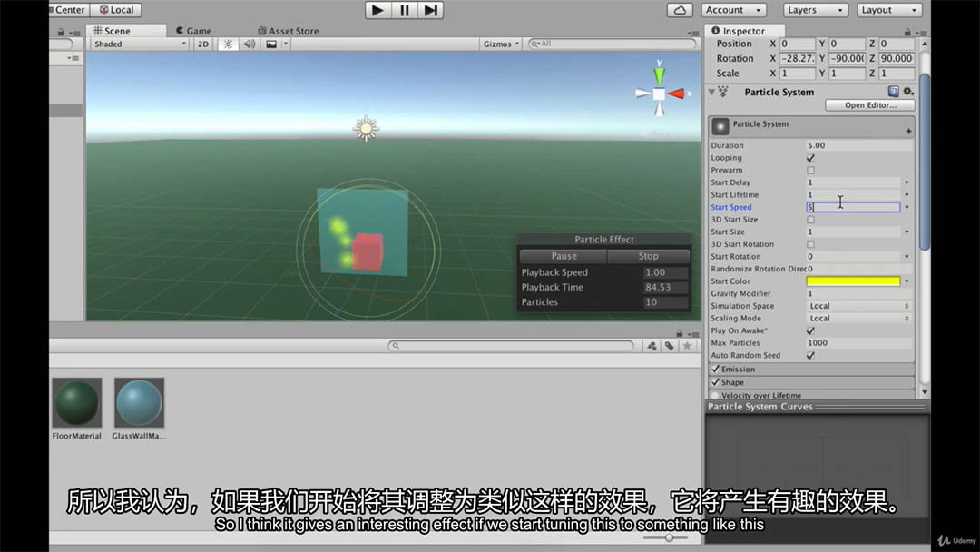Viewport: 980px width, 552px height.
Task: Adjust the project thumbnail size slider
Action: coord(669,537)
